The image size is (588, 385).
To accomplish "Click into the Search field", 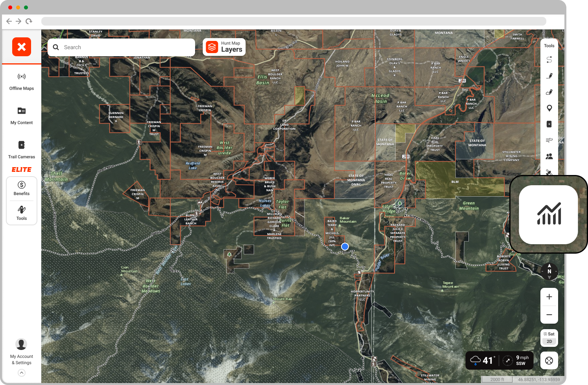I will [x=121, y=47].
